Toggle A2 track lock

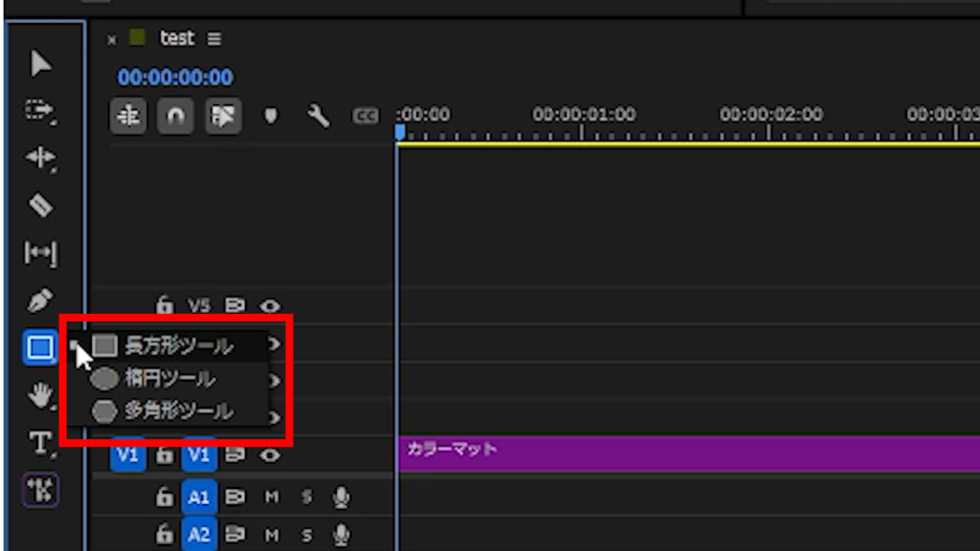[165, 535]
